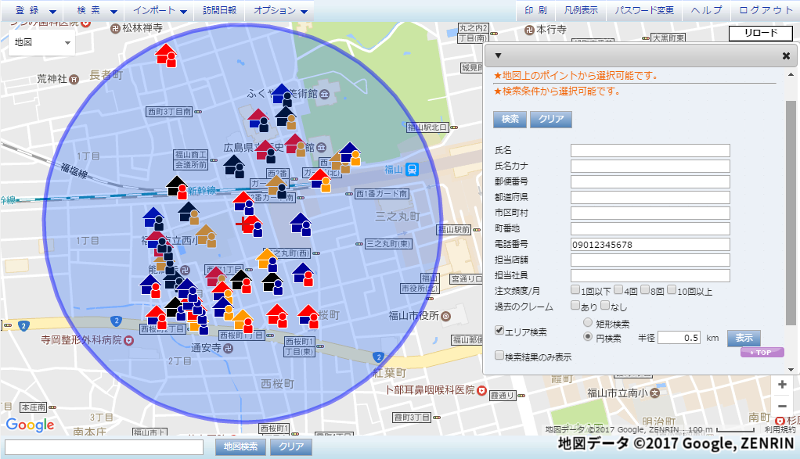Zoom out with the minus button
The height and width of the screenshot is (459, 800).
tap(782, 406)
